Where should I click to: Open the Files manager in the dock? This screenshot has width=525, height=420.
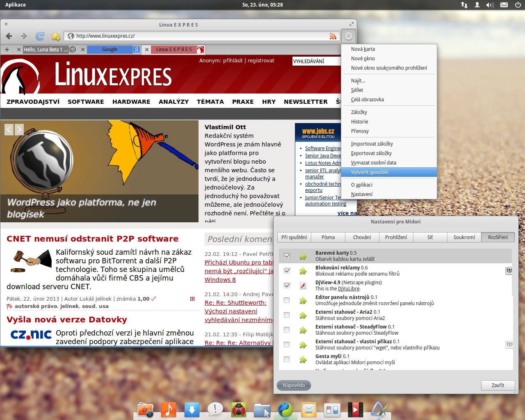[262, 410]
